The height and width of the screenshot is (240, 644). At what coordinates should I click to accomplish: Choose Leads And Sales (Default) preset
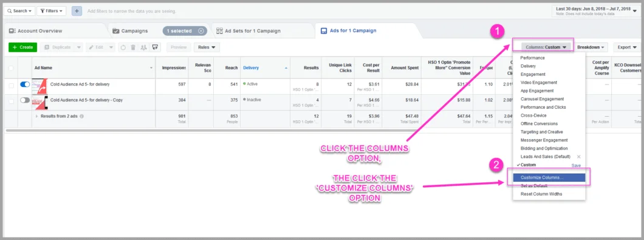coord(545,157)
